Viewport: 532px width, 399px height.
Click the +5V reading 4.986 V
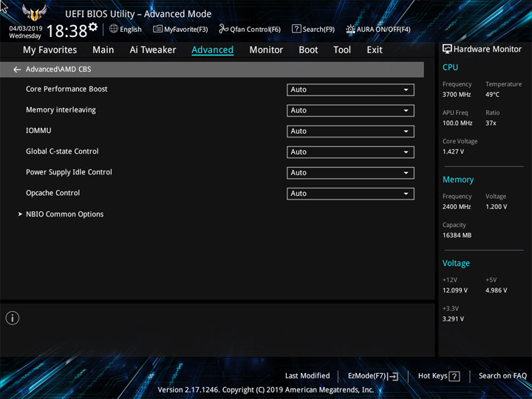[496, 290]
